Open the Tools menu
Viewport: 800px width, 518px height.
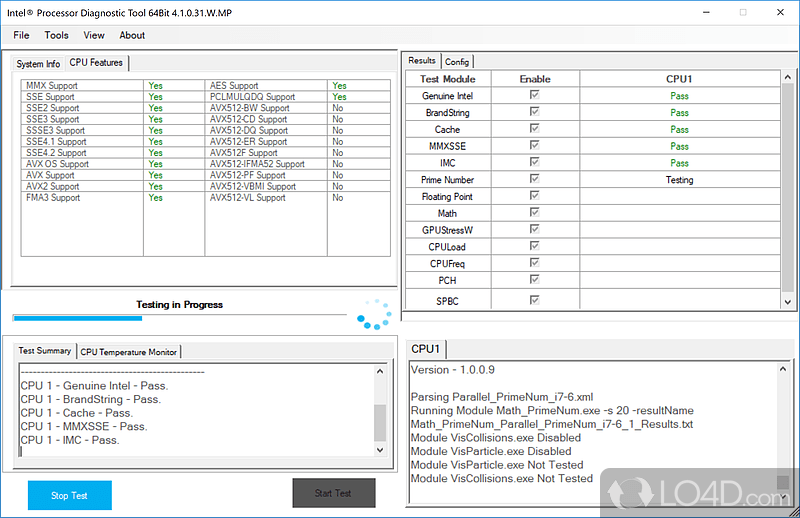coord(56,35)
